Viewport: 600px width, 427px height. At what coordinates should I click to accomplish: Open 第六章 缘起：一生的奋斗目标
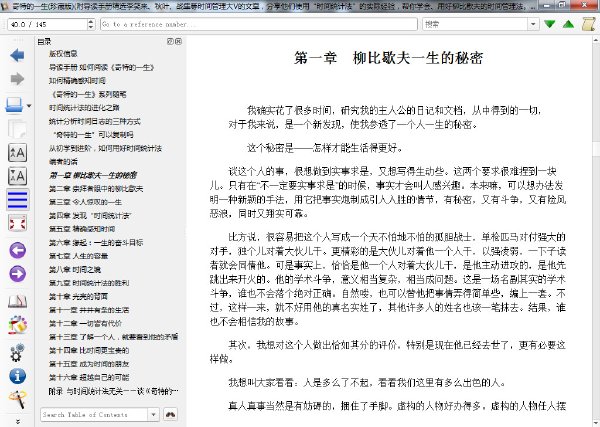tap(96, 243)
